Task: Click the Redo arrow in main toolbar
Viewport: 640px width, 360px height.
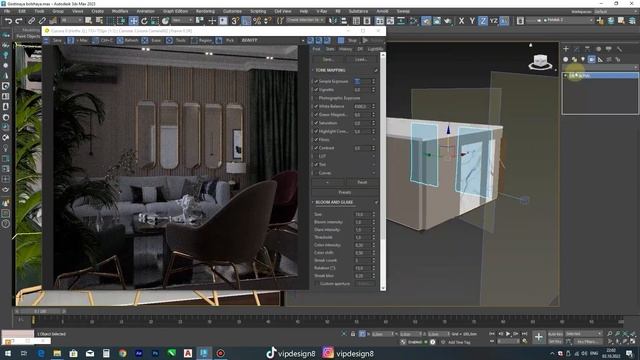Action: [19, 20]
